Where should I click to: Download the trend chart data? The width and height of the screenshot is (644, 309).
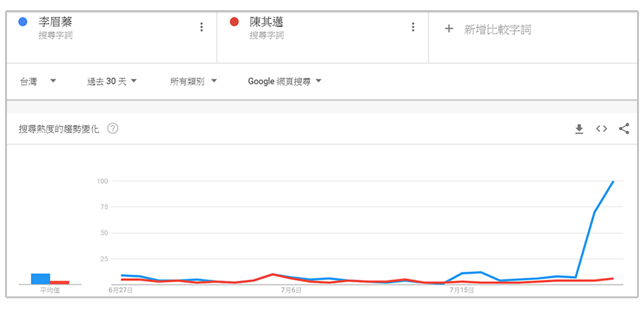click(x=579, y=129)
